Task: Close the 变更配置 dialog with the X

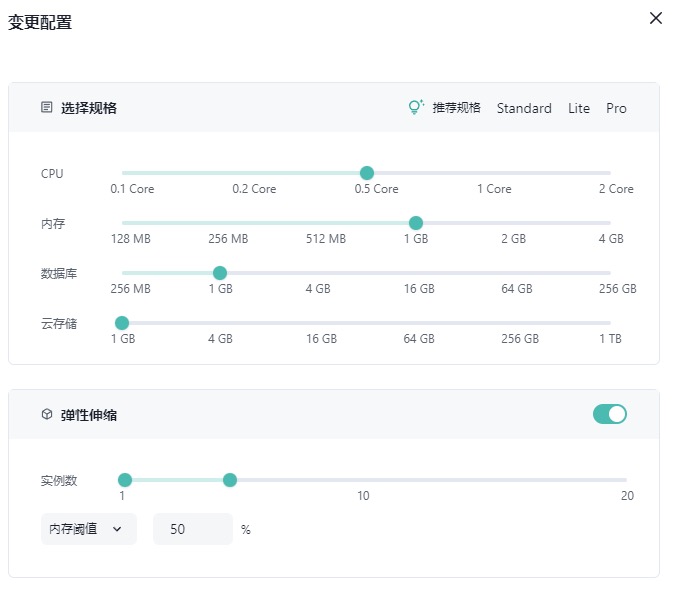Action: (x=656, y=18)
